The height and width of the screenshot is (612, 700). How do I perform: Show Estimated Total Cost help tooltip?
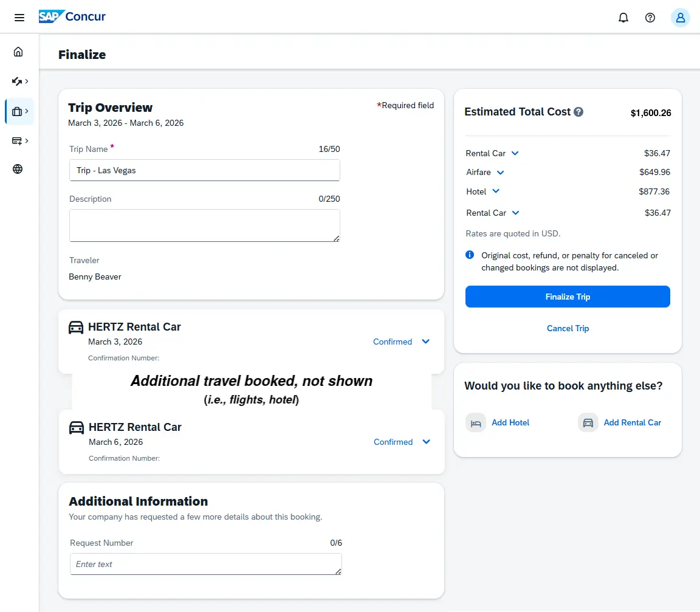coord(578,112)
